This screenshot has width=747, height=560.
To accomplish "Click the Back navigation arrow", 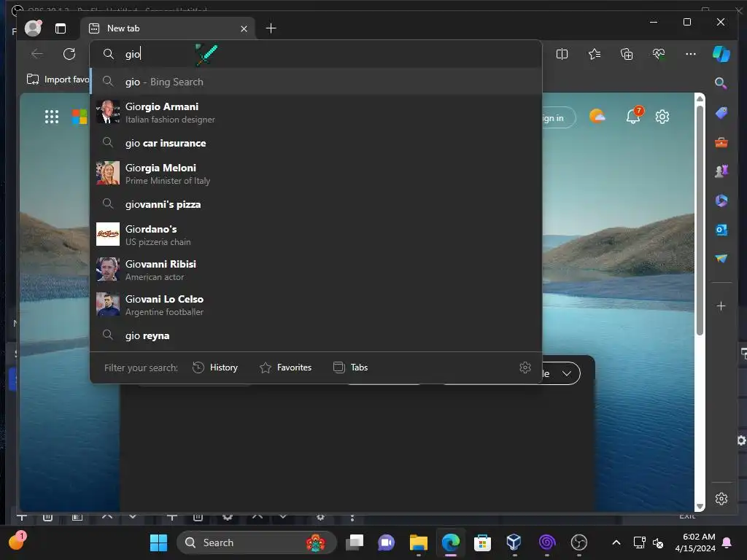I will pyautogui.click(x=37, y=54).
